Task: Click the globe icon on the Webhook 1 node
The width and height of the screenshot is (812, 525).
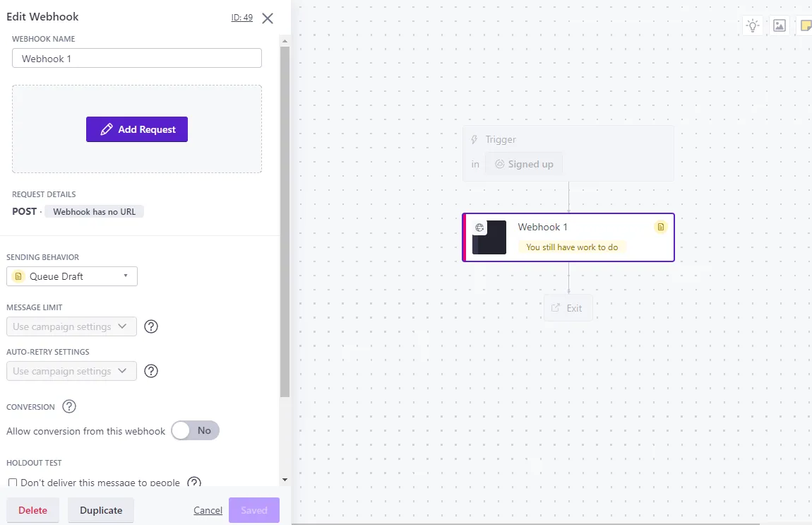Action: [479, 227]
